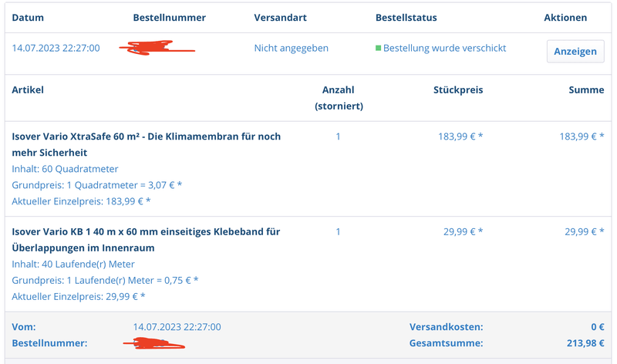Click the Aktionen column header
This screenshot has height=364, width=617.
point(565,18)
